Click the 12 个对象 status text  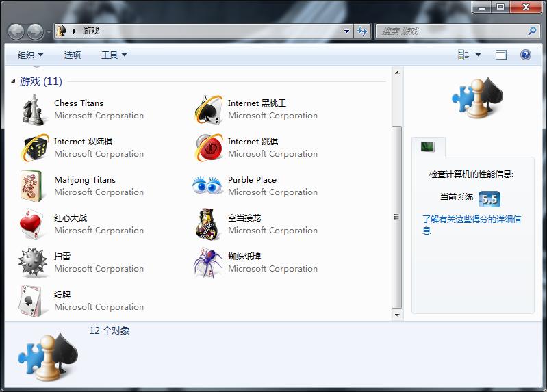click(x=109, y=330)
